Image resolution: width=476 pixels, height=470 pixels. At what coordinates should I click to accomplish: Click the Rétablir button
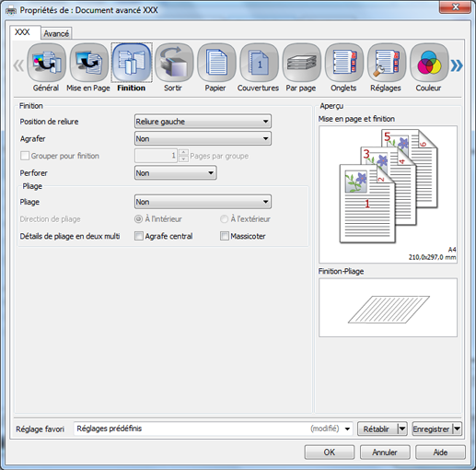(x=377, y=429)
